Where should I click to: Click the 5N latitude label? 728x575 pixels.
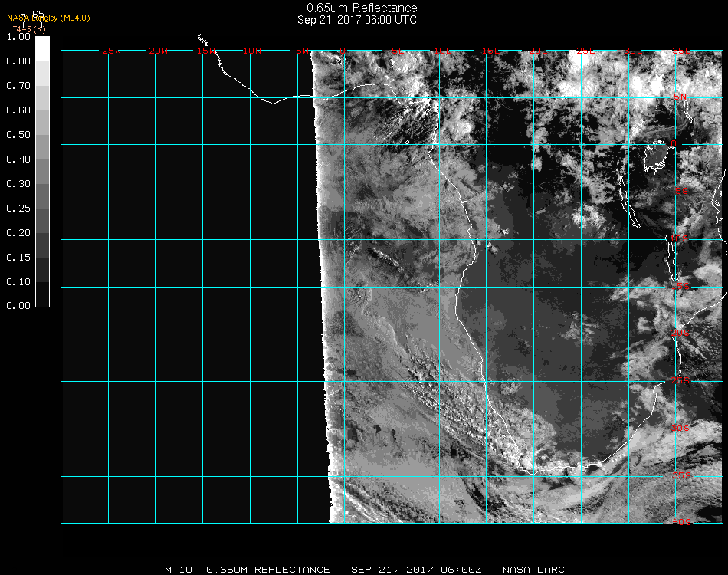tap(680, 97)
